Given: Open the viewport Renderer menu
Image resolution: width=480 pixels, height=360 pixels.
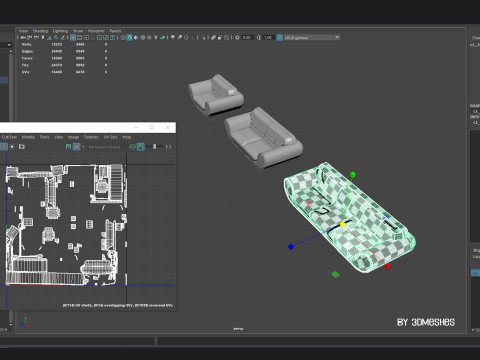Looking at the screenshot, I should (x=96, y=31).
